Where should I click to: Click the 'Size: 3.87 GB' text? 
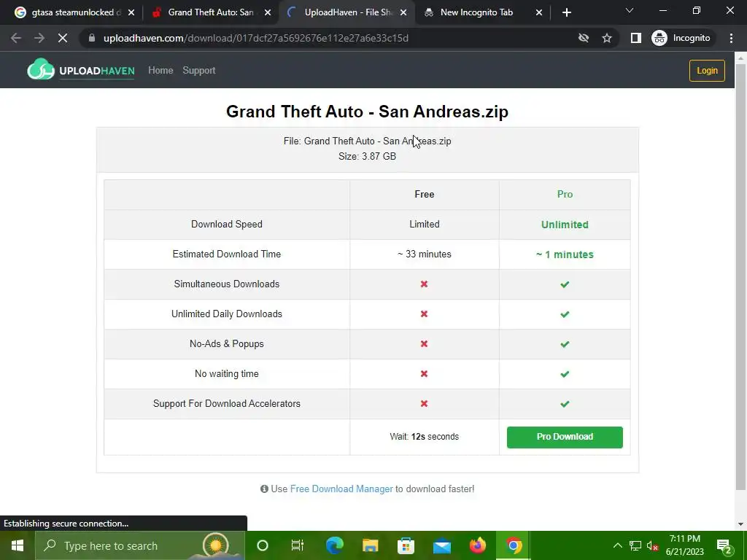coord(368,156)
